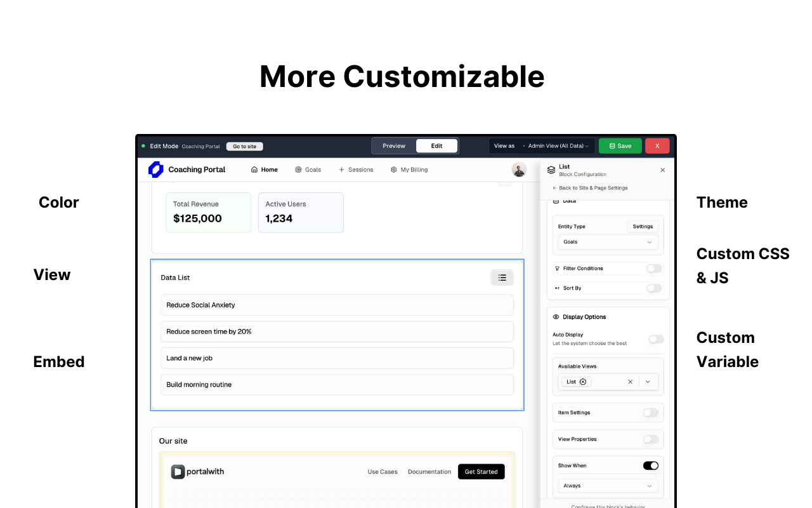The height and width of the screenshot is (508, 812).
Task: Close the Block Configuration panel
Action: pos(662,170)
